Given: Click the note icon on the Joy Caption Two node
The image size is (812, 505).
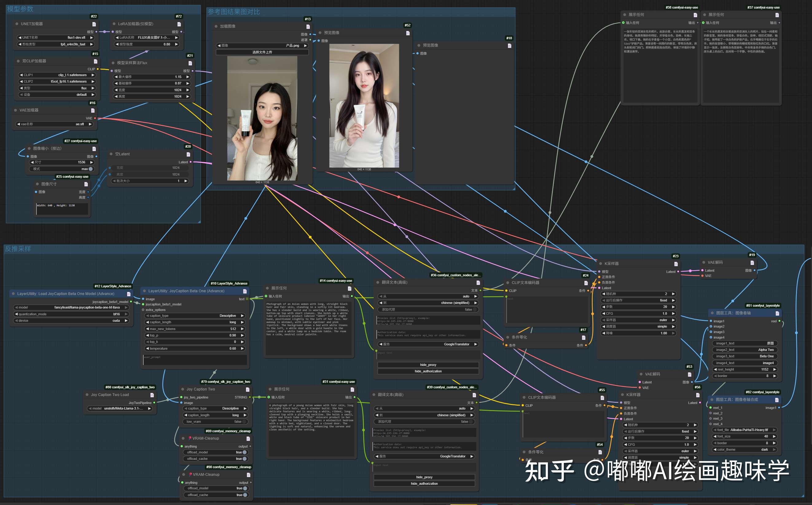Looking at the screenshot, I should pos(247,389).
